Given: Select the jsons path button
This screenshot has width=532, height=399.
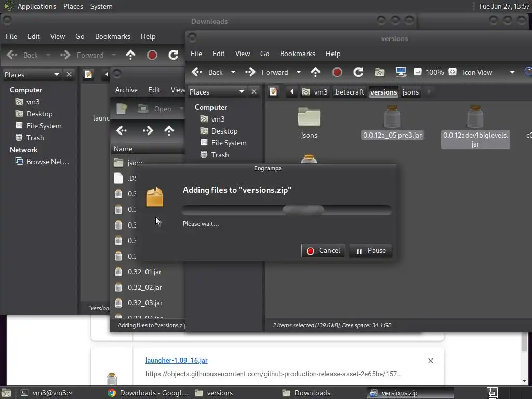Looking at the screenshot, I should pos(410,92).
